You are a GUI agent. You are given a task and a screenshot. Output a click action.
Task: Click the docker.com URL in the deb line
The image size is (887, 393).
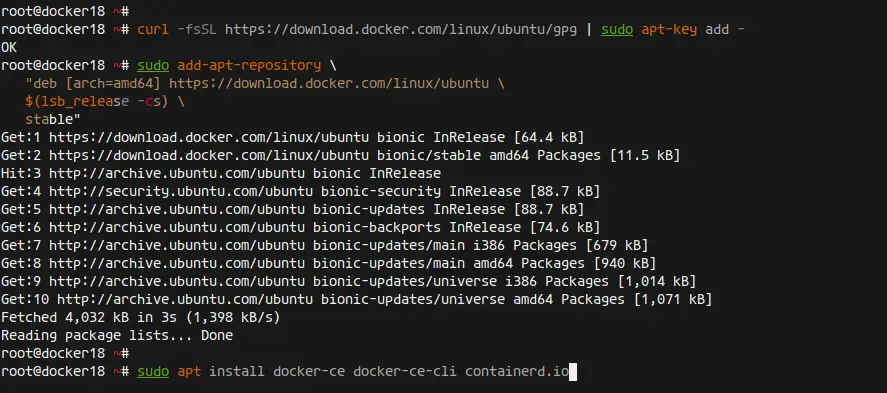pyautogui.click(x=329, y=84)
